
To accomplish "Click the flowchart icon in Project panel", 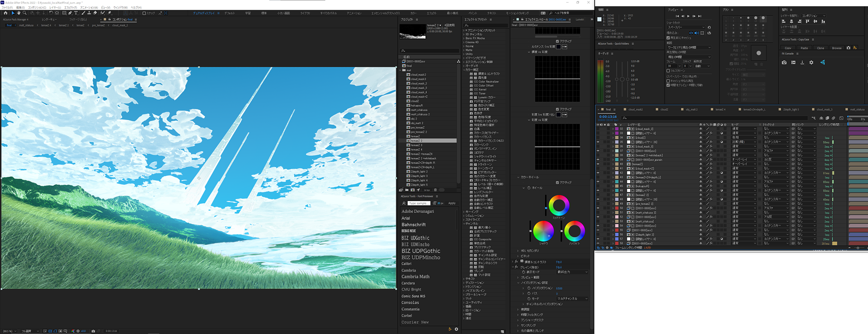I will pyautogui.click(x=458, y=61).
